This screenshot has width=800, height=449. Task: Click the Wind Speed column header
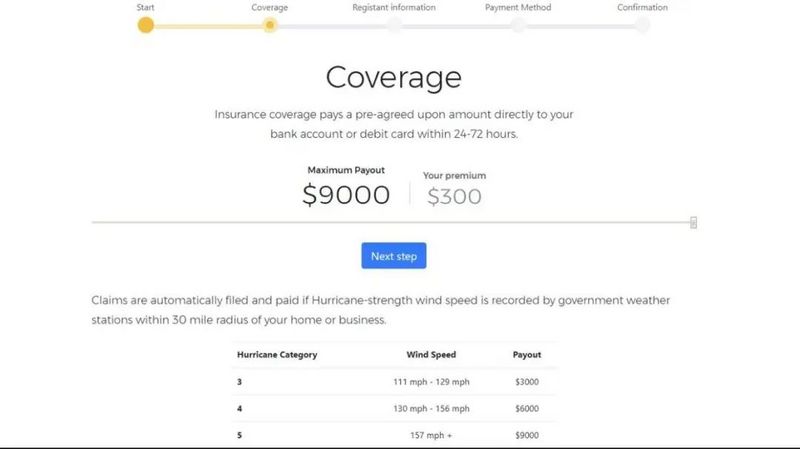[x=431, y=355]
